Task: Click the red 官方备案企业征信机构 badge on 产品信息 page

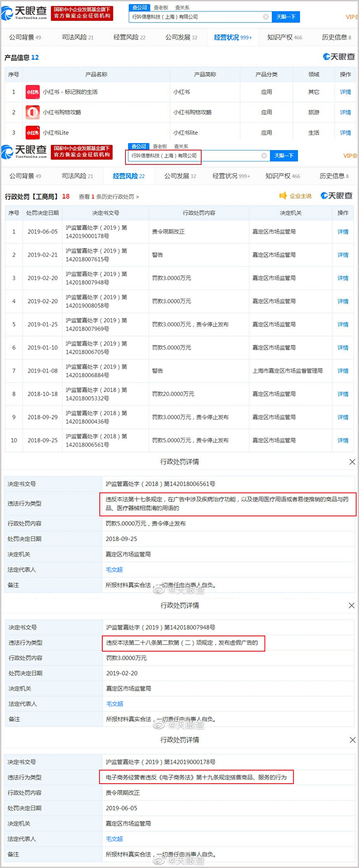Action: pyautogui.click(x=82, y=13)
